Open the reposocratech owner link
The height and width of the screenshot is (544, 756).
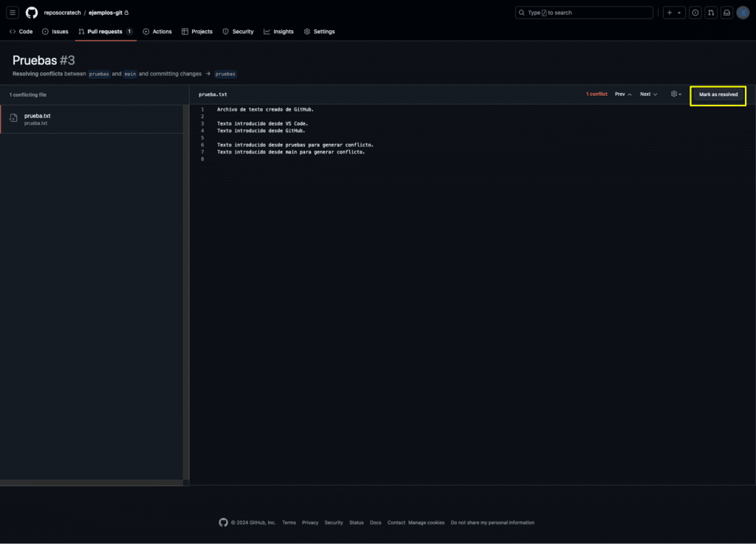[x=62, y=13]
